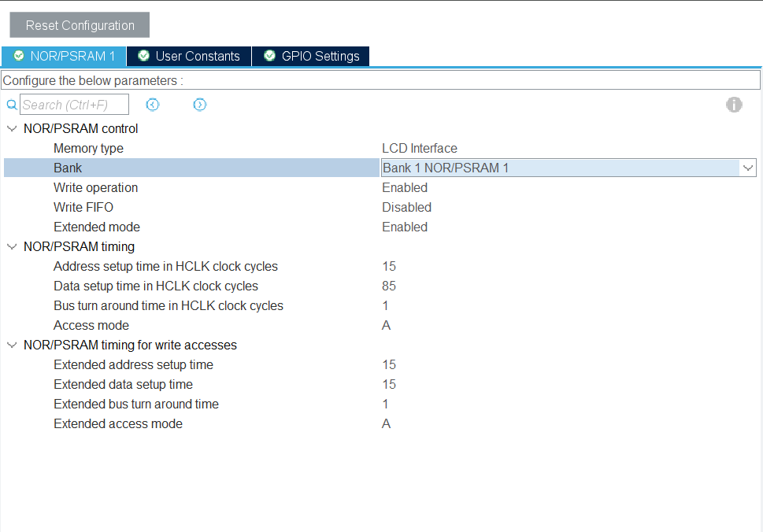Click the Write FIFO Disabled value
The height and width of the screenshot is (532, 763).
[x=406, y=208]
